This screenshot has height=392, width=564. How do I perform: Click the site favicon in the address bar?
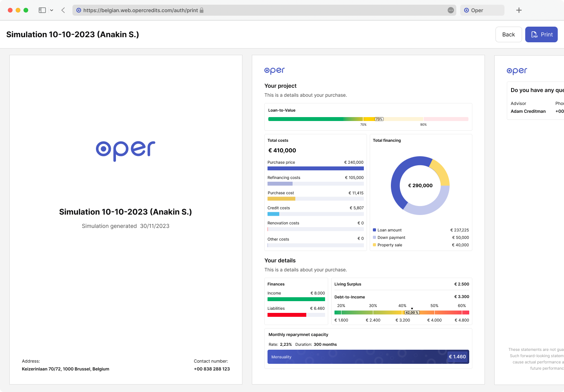[x=79, y=10]
